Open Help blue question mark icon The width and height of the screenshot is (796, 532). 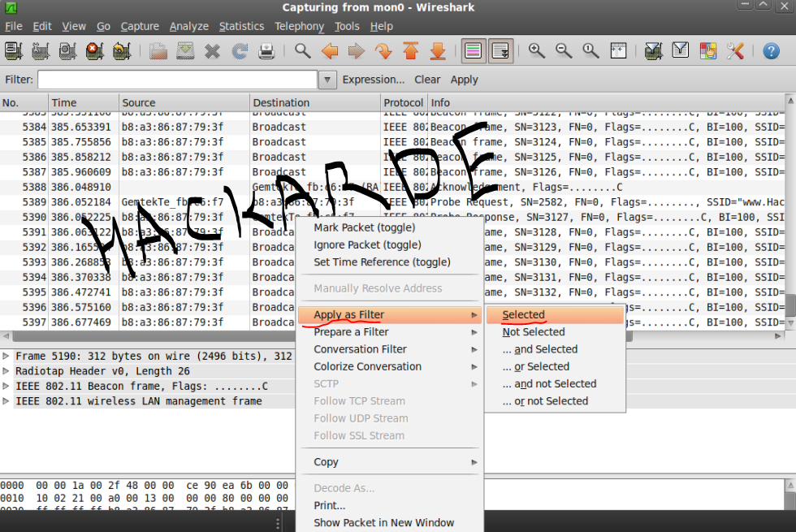pos(771,50)
